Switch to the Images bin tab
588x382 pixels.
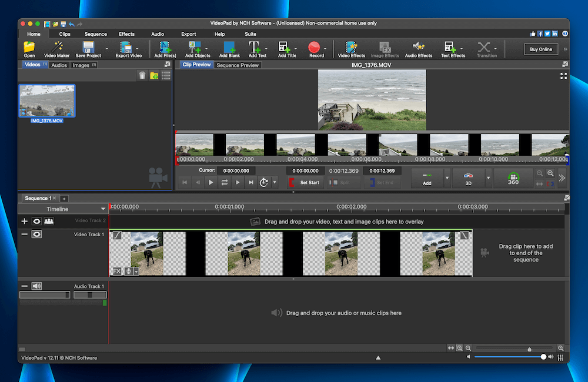click(x=84, y=65)
